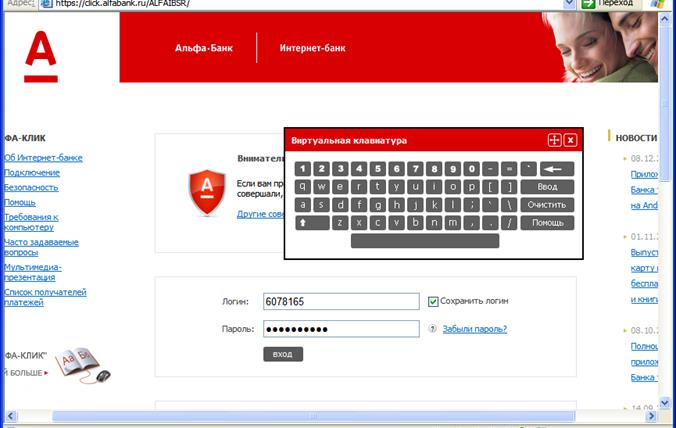Click the 2 key on virtual keyboard
This screenshot has width=676, height=428.
tap(322, 169)
